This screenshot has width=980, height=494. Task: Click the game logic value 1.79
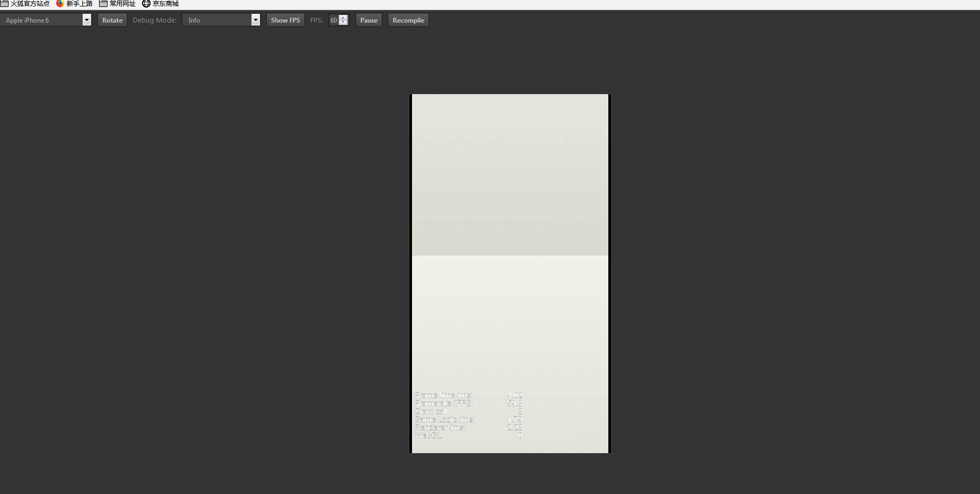point(515,419)
